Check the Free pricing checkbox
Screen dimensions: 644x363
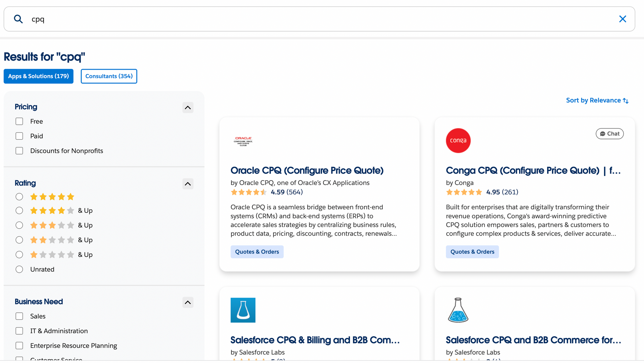click(x=19, y=121)
